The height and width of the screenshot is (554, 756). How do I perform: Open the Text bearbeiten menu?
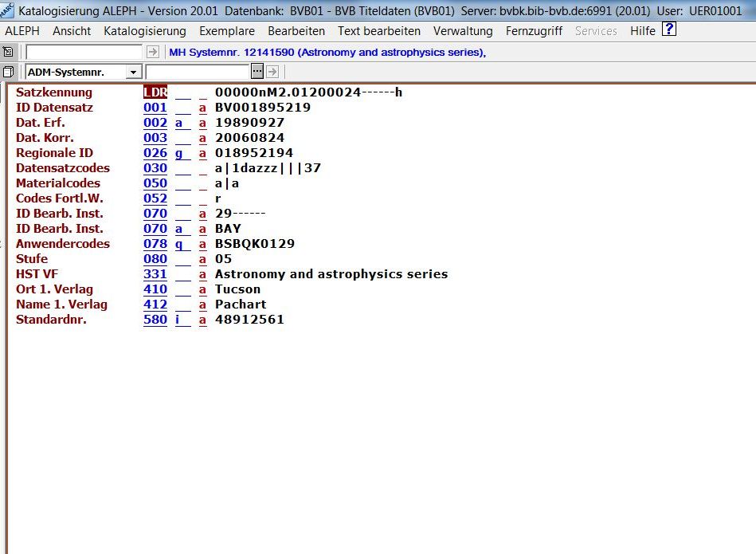(379, 31)
